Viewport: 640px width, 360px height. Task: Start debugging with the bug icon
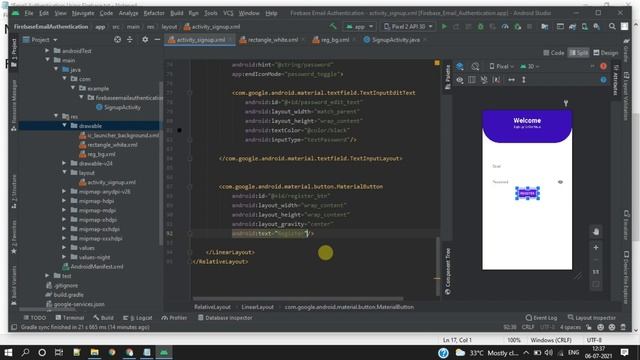point(480,27)
